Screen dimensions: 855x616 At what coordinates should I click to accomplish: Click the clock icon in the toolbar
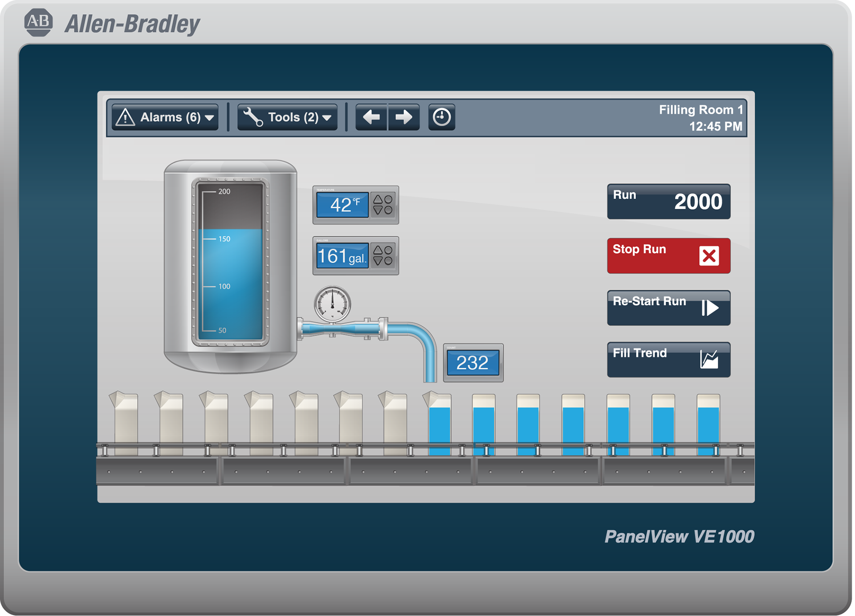pyautogui.click(x=442, y=118)
